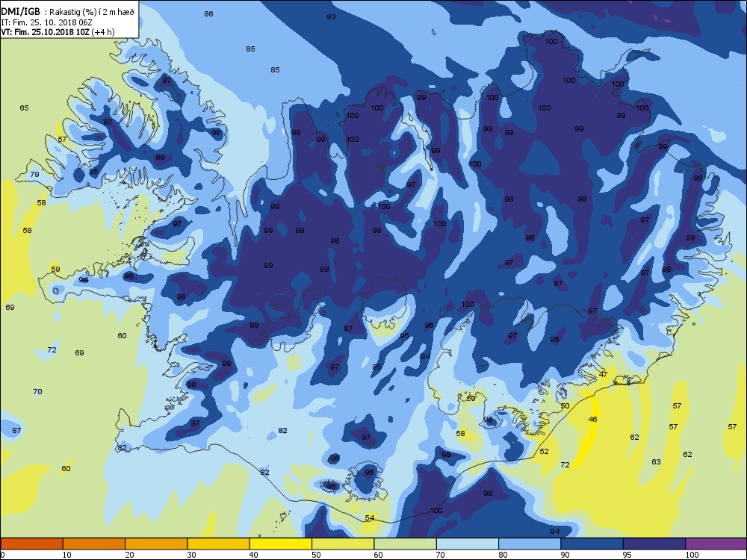
Task: Click the 'VT: Fim. 25.10.2018 10Z (+4 h)' line
Action: [x=58, y=32]
